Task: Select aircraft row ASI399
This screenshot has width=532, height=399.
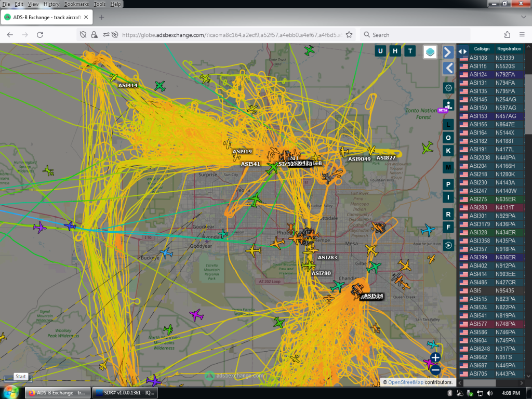Action: (492, 258)
